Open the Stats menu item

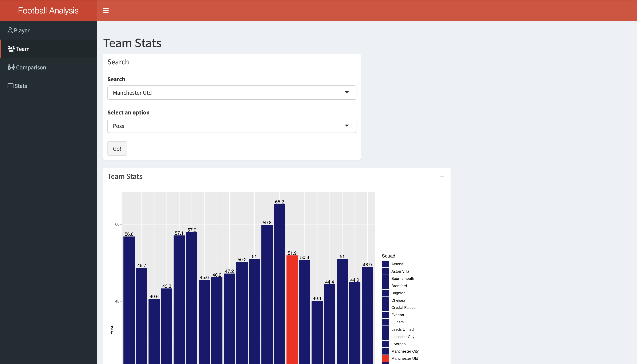pos(21,86)
